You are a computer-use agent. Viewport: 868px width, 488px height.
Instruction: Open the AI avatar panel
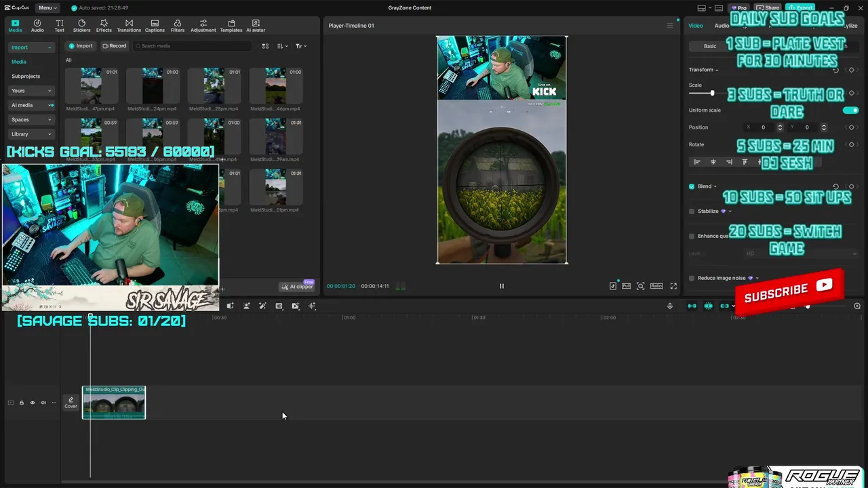point(256,26)
